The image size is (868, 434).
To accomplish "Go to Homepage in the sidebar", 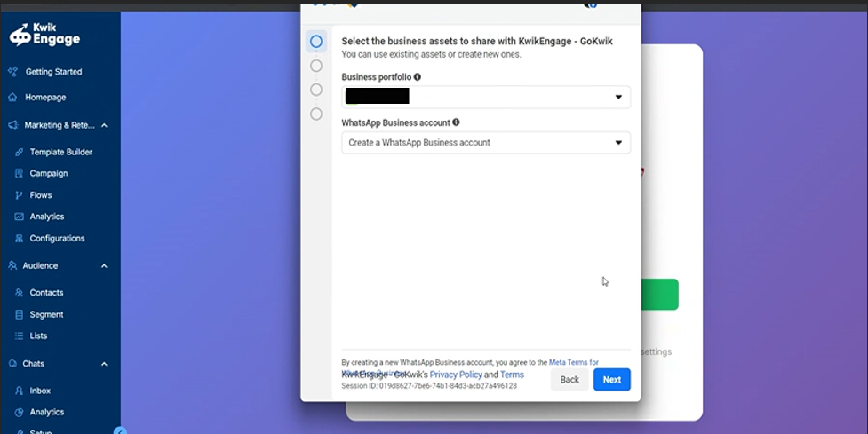I will coord(45,98).
